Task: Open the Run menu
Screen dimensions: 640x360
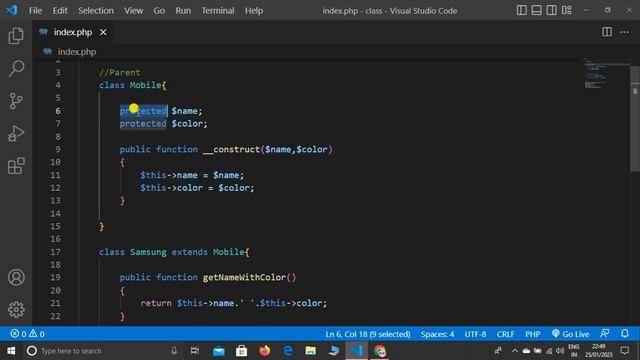Action: tap(183, 11)
